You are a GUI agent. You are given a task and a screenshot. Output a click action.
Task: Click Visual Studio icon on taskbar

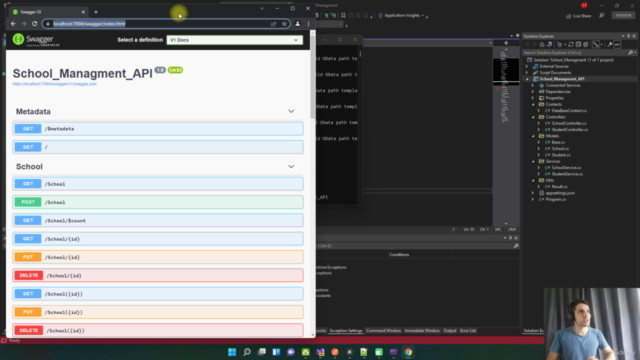320,352
